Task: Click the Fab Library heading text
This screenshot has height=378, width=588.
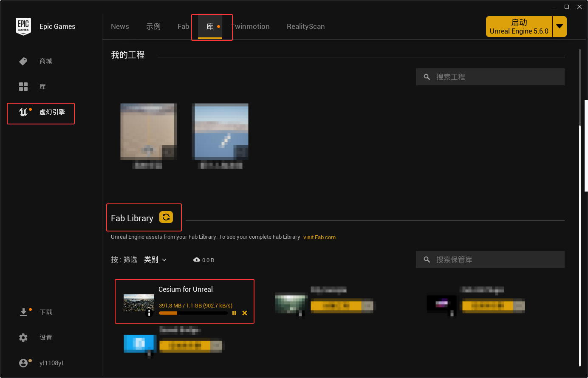Action: [132, 218]
